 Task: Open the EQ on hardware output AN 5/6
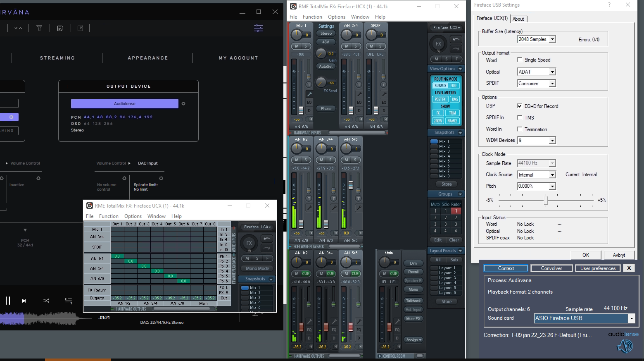coord(359,330)
